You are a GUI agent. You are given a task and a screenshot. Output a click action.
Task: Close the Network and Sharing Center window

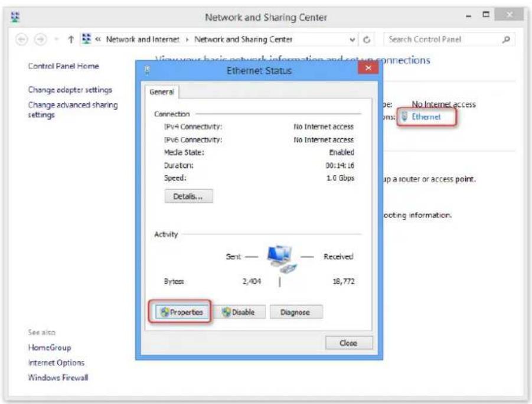pos(510,15)
